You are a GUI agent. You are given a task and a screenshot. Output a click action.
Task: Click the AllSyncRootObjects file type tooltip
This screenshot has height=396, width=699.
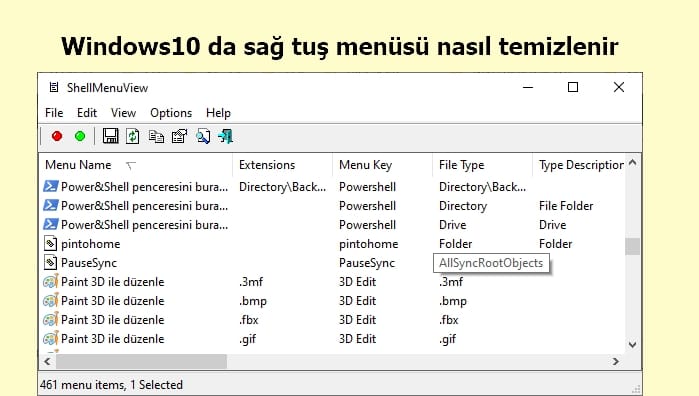(491, 263)
